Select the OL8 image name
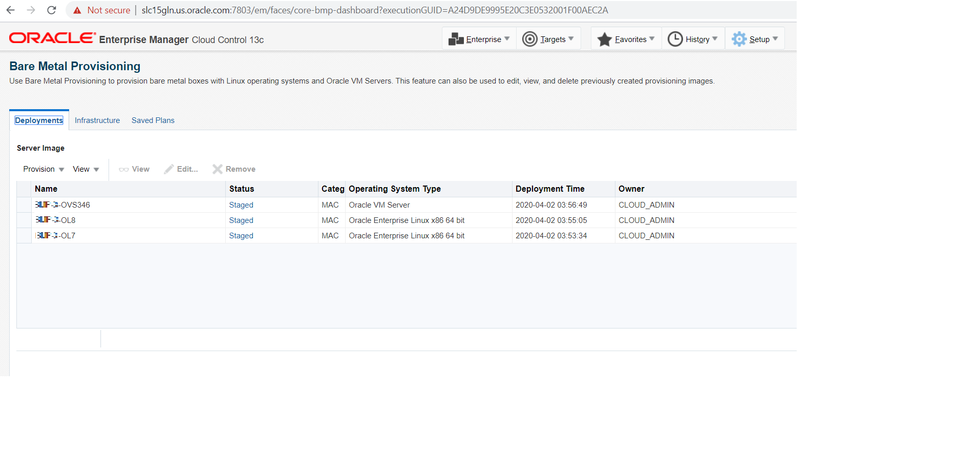This screenshot has height=450, width=980. click(55, 220)
